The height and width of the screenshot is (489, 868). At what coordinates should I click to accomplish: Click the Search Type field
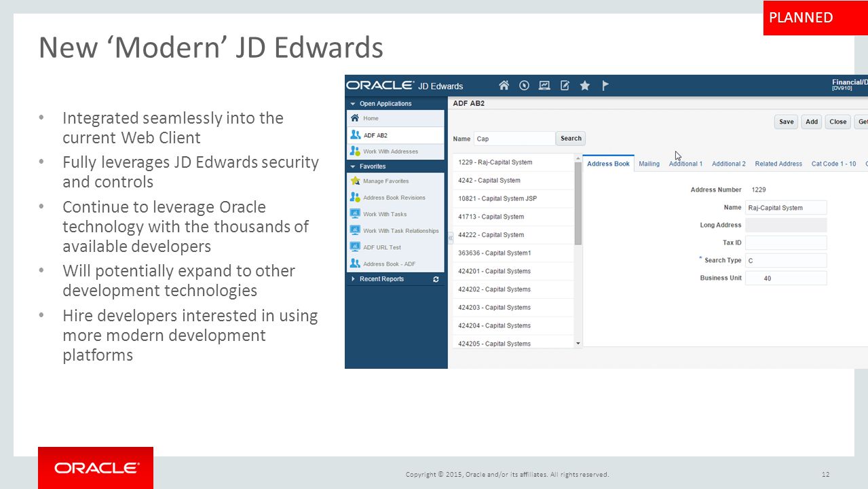[786, 260]
